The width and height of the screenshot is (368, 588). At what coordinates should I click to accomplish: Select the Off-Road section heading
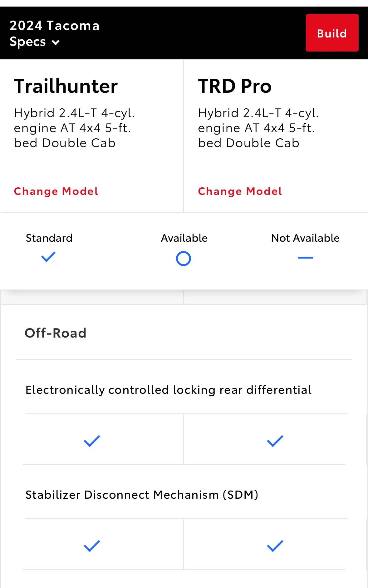coord(56,333)
